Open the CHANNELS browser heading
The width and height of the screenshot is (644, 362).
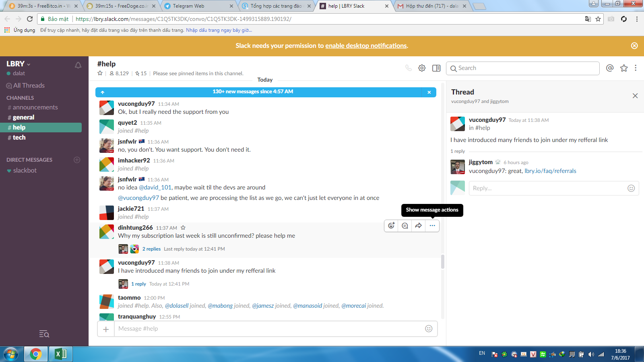[20, 98]
